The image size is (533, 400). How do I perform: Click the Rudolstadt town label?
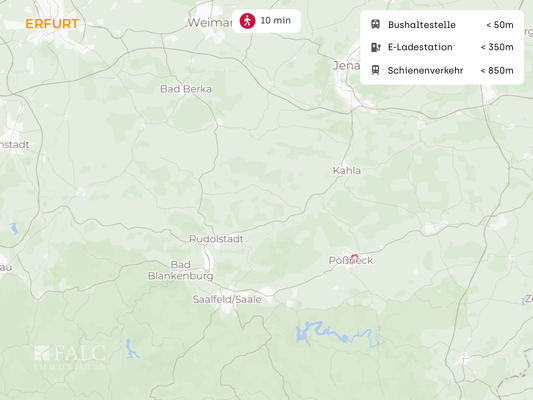[216, 239]
